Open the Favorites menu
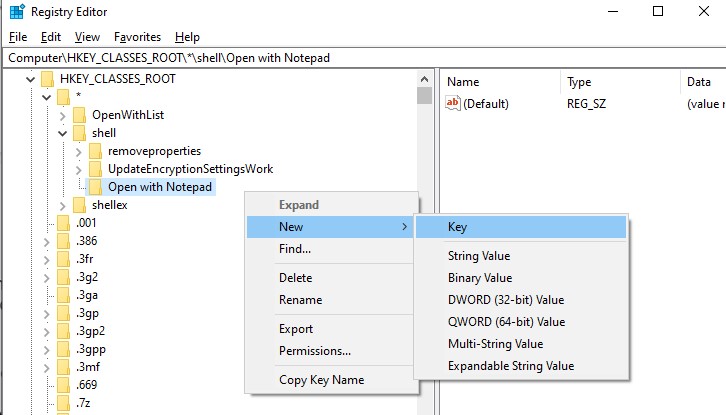This screenshot has width=726, height=415. tap(137, 37)
